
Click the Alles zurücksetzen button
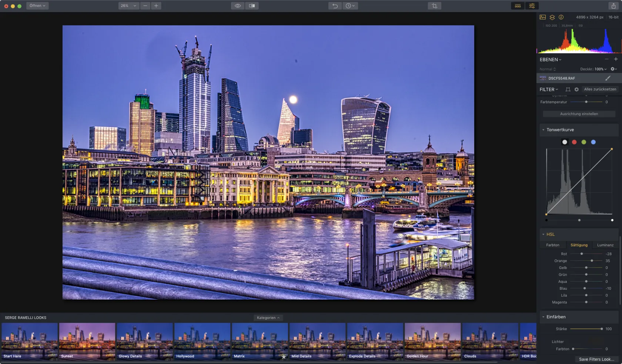tap(600, 90)
